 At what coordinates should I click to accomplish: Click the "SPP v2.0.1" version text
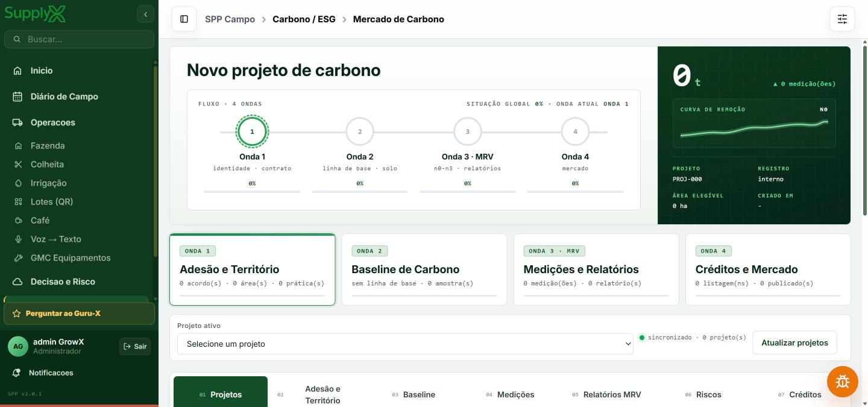[25, 394]
